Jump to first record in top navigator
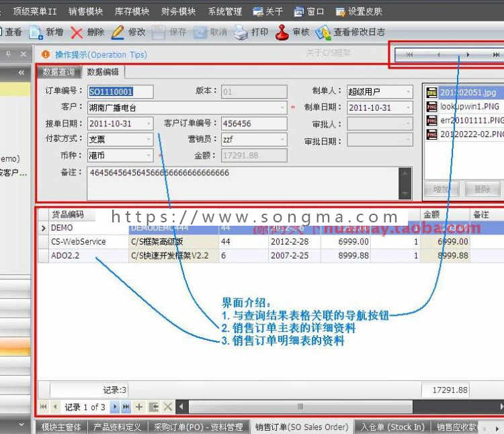The width and height of the screenshot is (504, 434). tap(409, 54)
